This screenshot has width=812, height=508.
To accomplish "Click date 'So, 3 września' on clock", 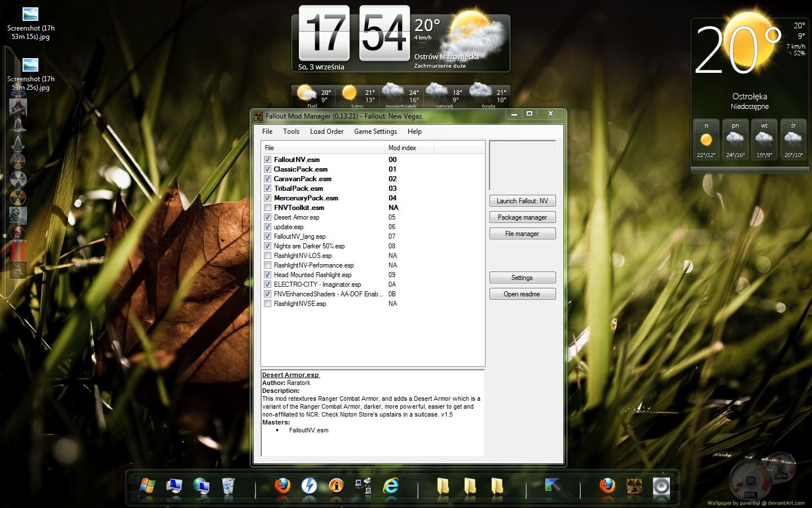I will pyautogui.click(x=321, y=67).
